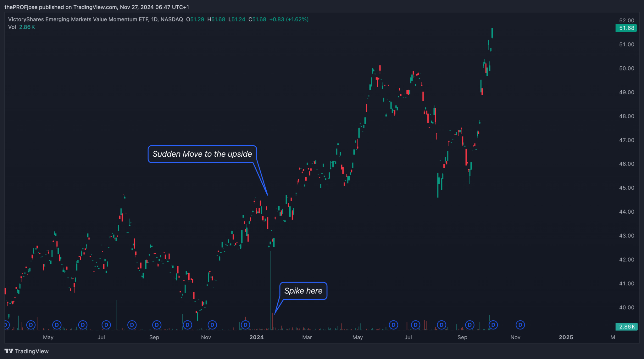Click the dividend "D" badge under May 2023
The image size is (644, 359).
pos(57,325)
